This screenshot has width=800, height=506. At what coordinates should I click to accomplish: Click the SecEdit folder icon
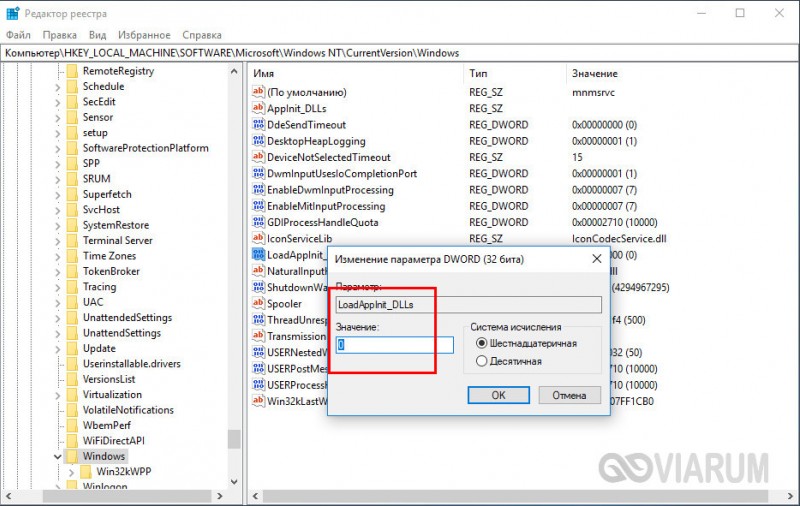[72, 102]
